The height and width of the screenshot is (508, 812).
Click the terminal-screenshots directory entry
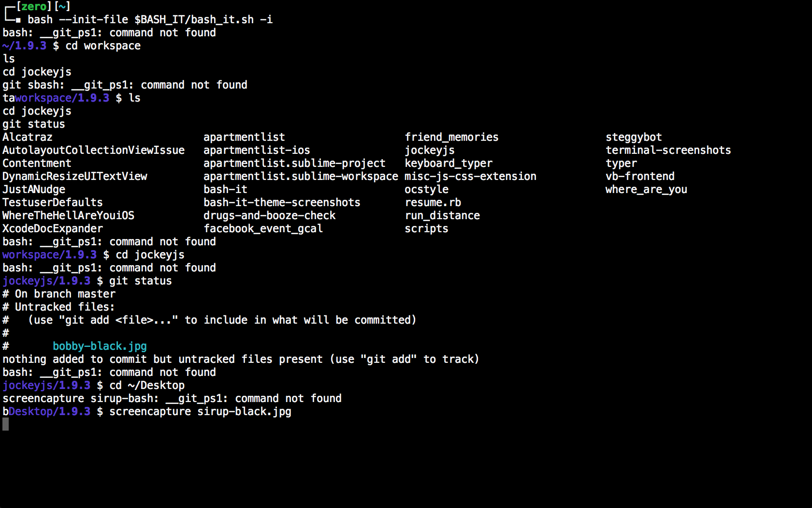668,150
